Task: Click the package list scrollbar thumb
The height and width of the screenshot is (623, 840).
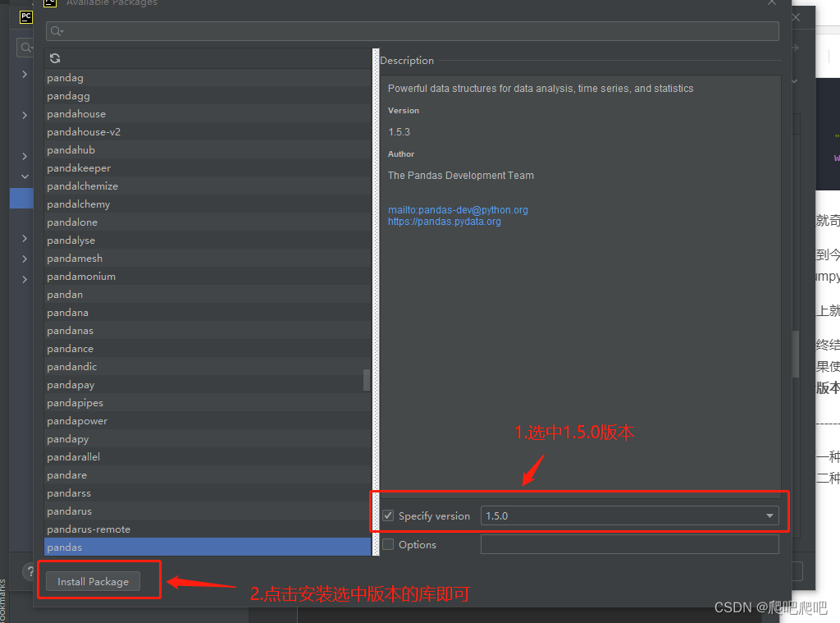Action: (x=367, y=380)
